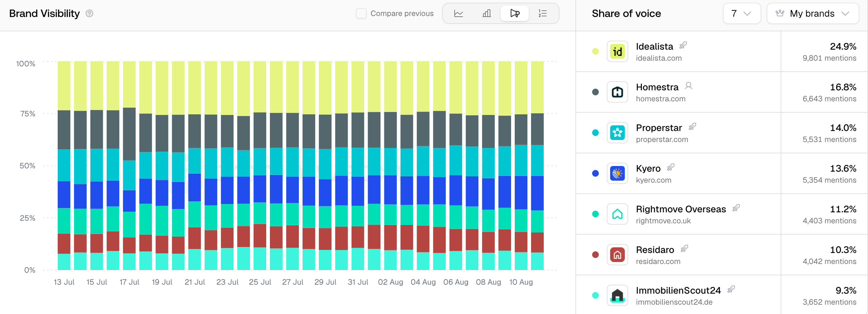Image resolution: width=868 pixels, height=314 pixels.
Task: Click the Rightmove Overseas logo icon
Action: pos(617,214)
